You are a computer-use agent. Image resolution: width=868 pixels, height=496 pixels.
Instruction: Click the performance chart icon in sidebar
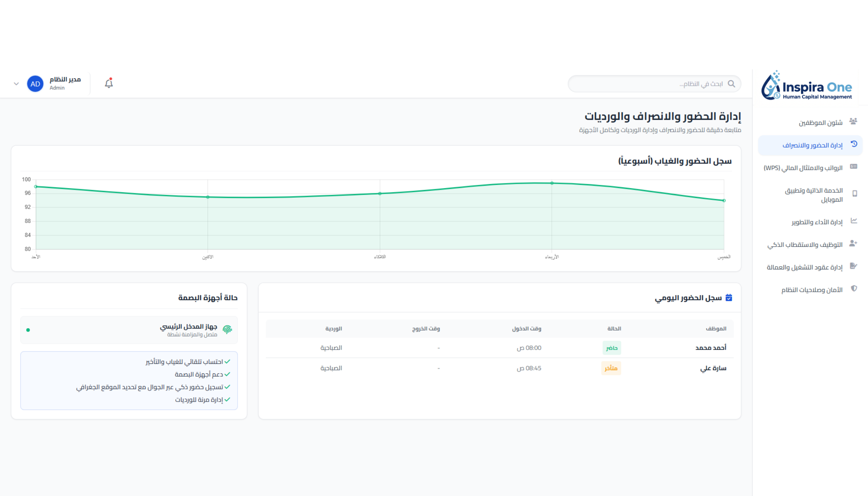(854, 221)
